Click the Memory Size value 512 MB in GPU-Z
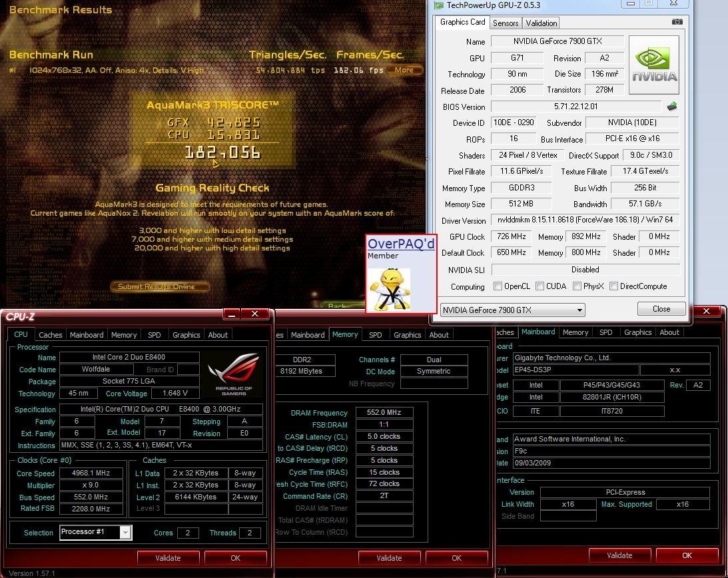 pos(521,203)
